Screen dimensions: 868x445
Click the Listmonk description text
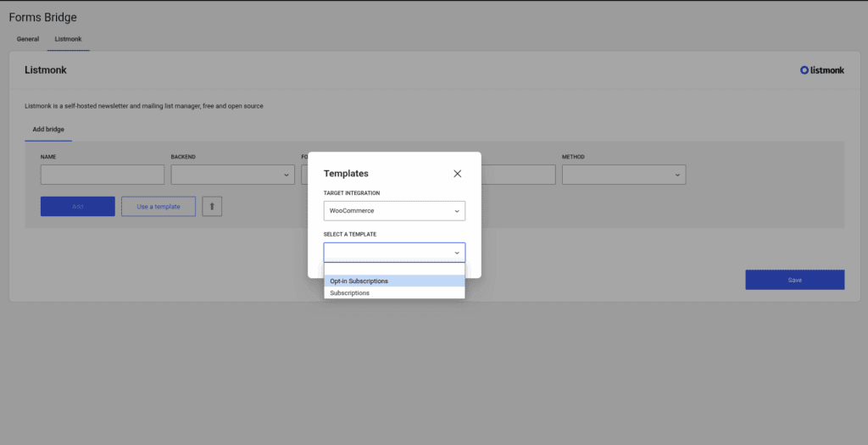[144, 106]
